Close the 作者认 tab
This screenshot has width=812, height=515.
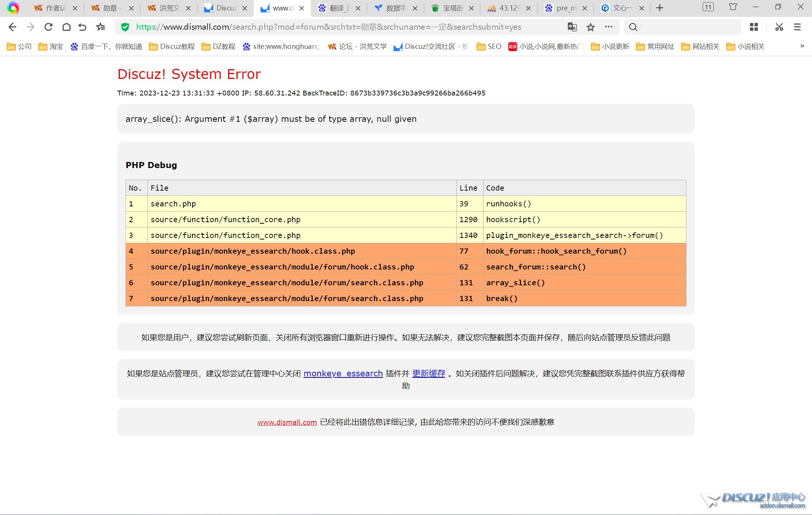75,8
